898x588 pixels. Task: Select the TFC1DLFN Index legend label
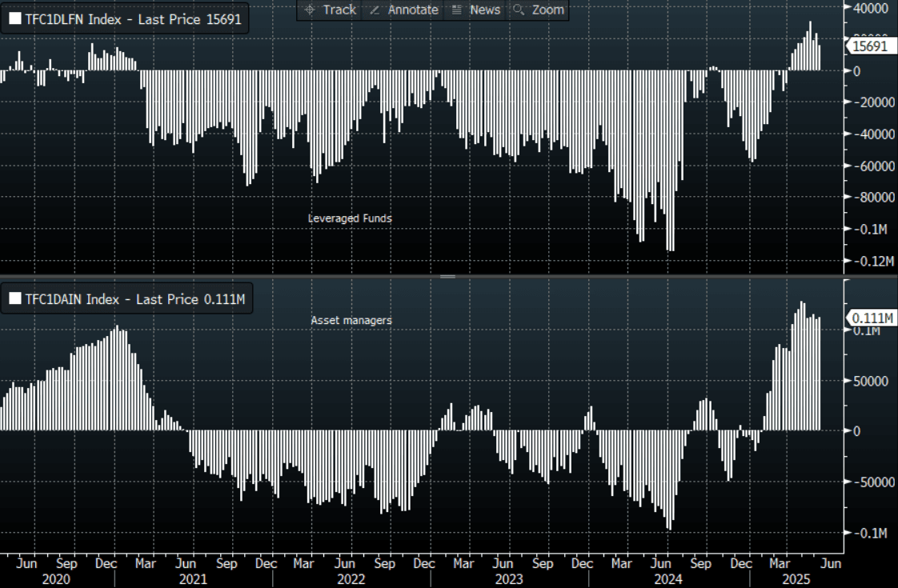click(x=132, y=20)
